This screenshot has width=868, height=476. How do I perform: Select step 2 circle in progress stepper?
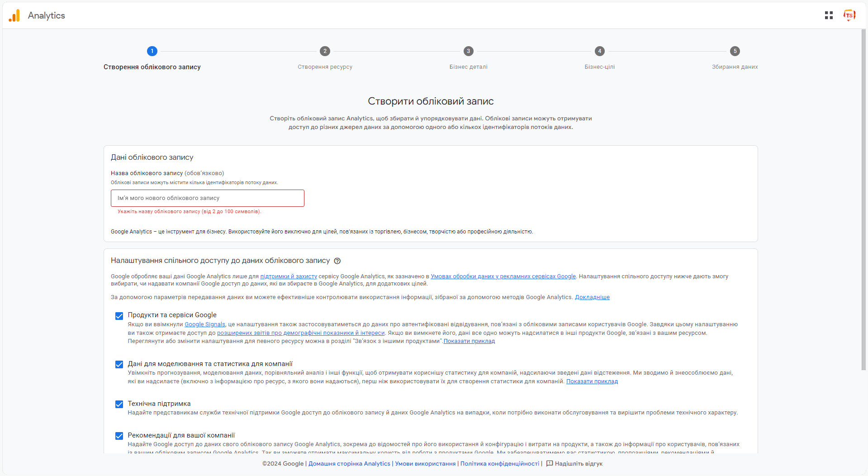click(325, 51)
